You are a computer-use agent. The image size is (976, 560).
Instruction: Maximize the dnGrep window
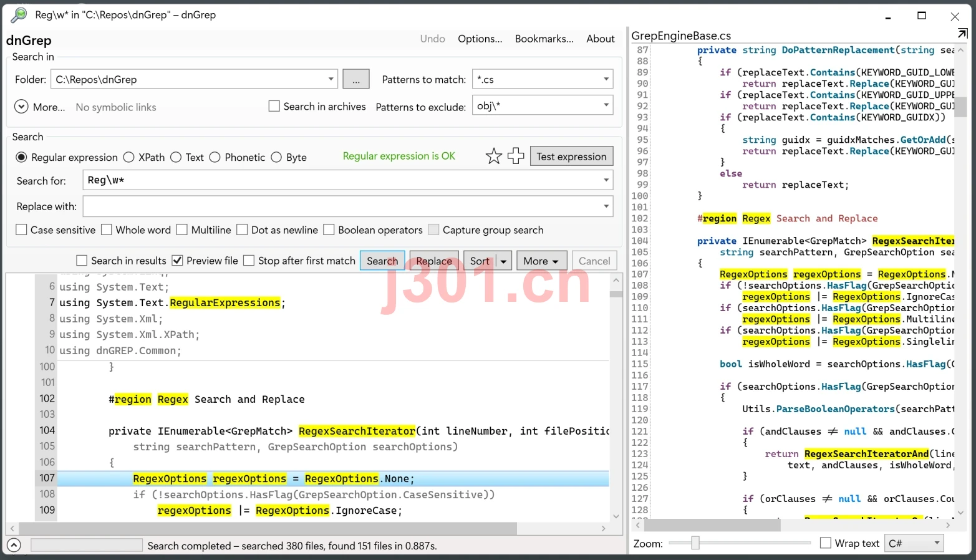coord(922,16)
